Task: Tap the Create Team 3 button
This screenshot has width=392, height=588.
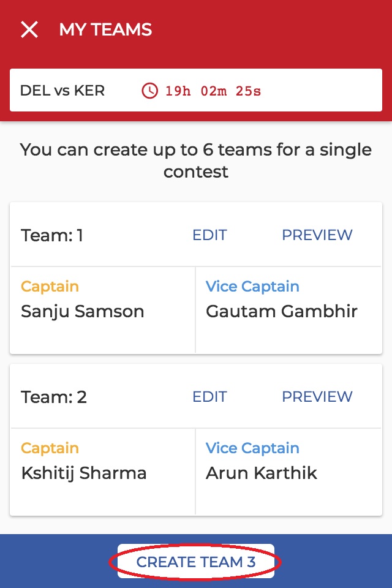Action: [x=195, y=562]
